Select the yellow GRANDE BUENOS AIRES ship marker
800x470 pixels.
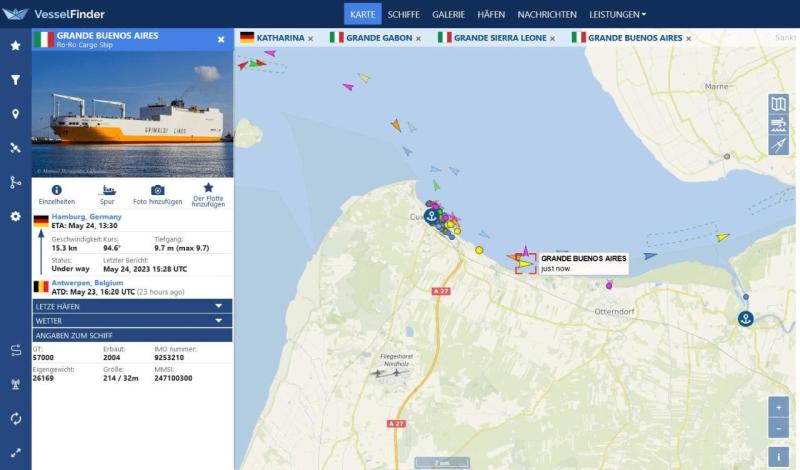525,264
